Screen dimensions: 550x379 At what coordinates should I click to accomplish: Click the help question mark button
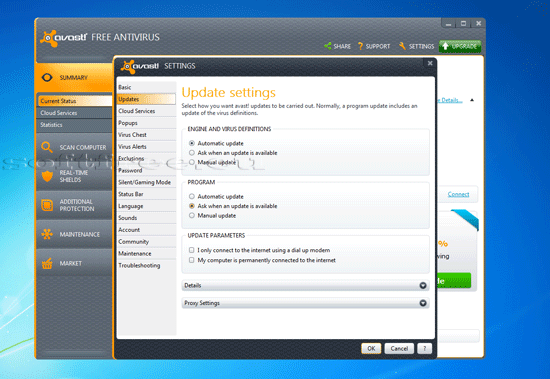[424, 348]
